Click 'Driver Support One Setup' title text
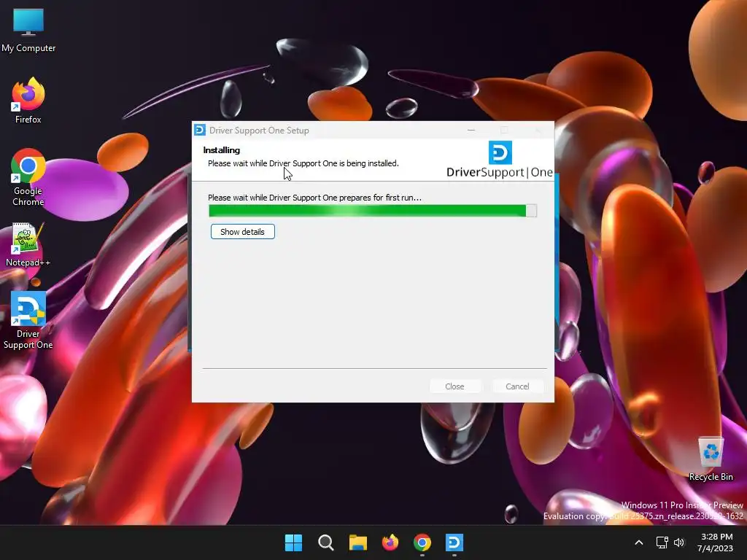Viewport: 747px width, 560px height. pyautogui.click(x=259, y=131)
